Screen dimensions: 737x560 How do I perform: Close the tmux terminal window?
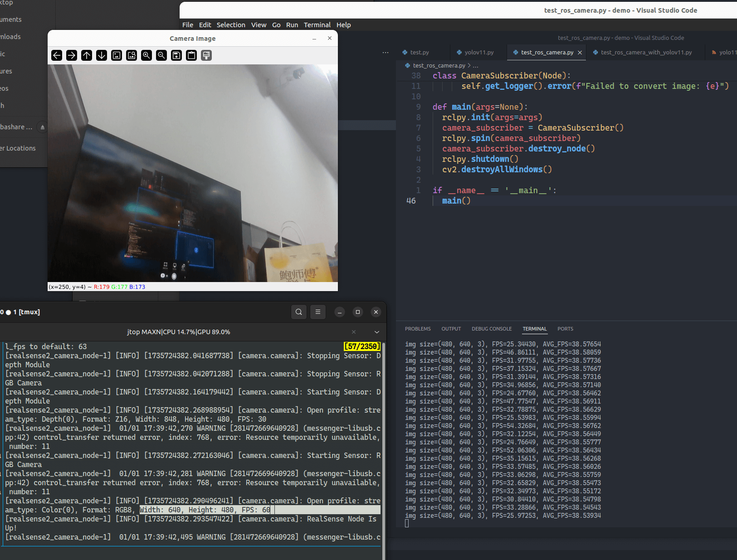[376, 312]
